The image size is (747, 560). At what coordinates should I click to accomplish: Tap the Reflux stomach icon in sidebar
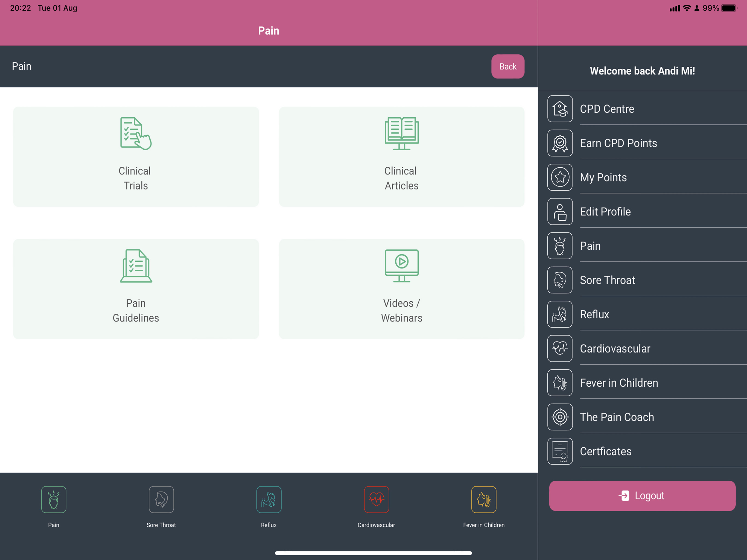click(x=560, y=314)
